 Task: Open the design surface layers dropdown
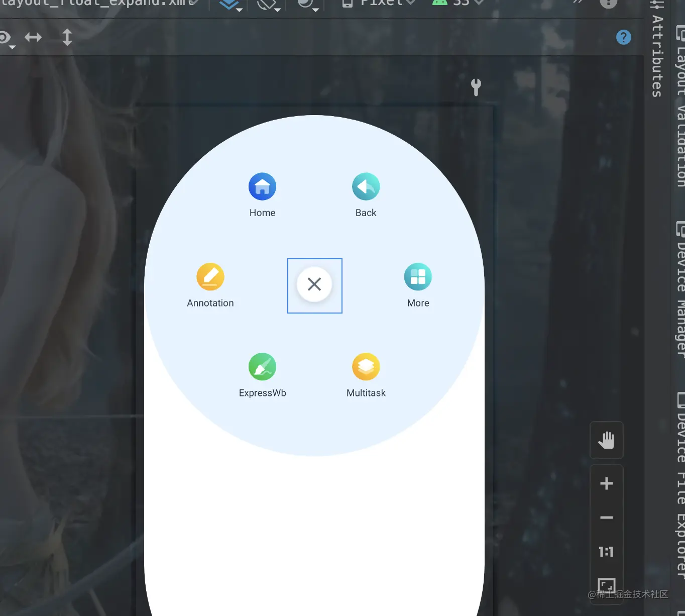click(231, 5)
